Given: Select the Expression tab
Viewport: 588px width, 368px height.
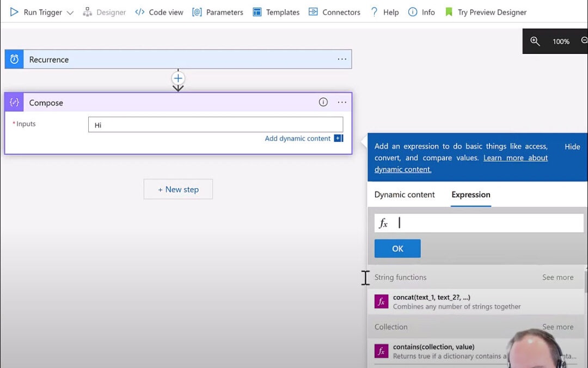Looking at the screenshot, I should [x=471, y=195].
